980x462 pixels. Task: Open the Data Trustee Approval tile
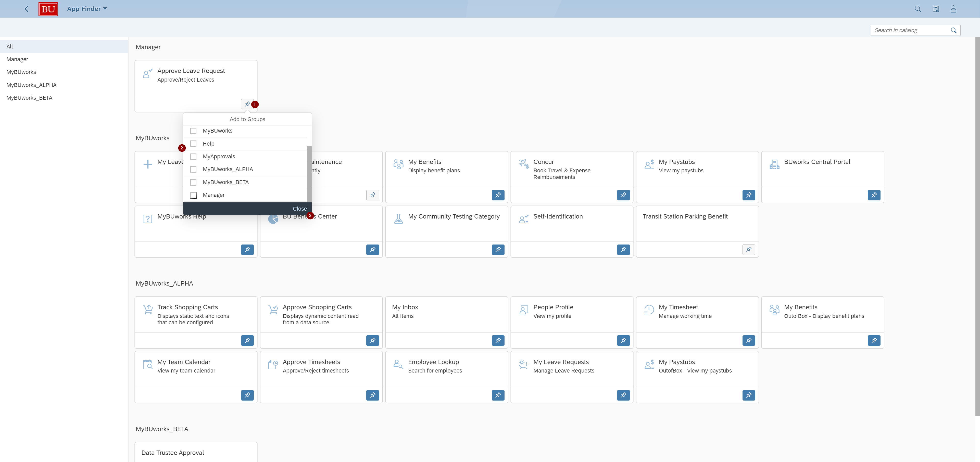point(196,452)
